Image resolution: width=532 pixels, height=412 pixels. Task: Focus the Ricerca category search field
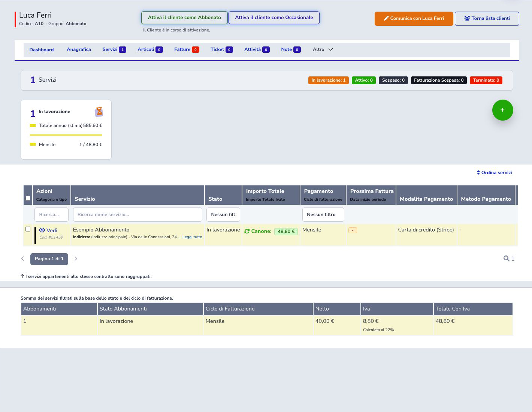click(51, 215)
